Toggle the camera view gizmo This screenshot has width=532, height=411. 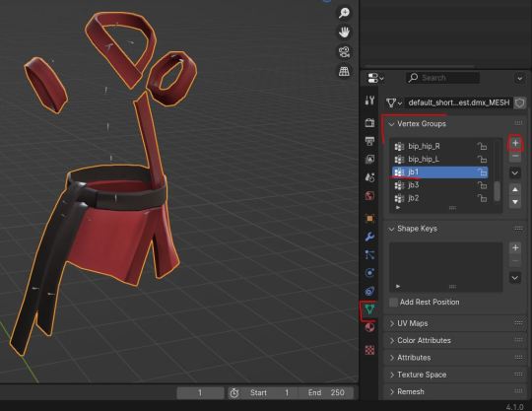(x=344, y=52)
